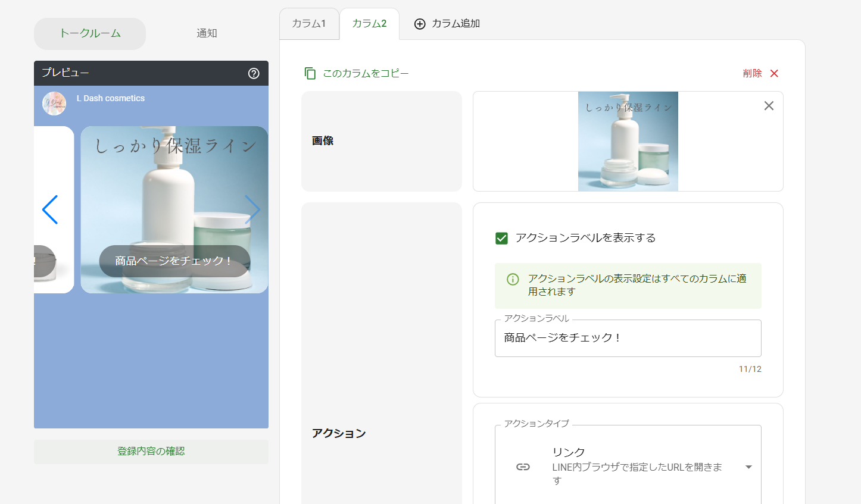Click the action label text field
The image size is (861, 504).
(628, 338)
